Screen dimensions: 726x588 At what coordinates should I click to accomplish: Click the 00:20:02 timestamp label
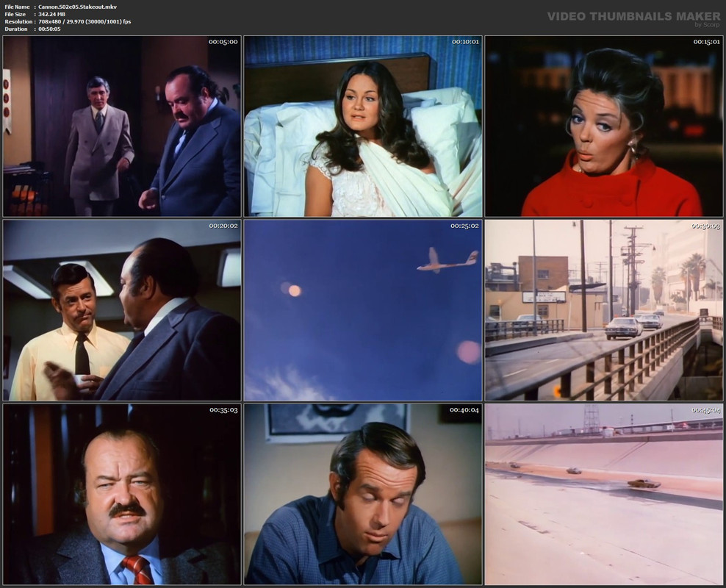(223, 226)
